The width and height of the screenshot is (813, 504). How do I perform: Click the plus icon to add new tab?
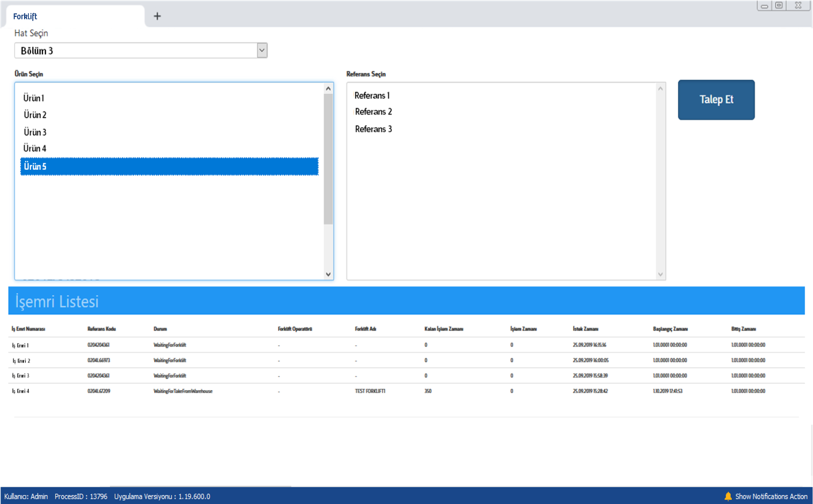157,16
